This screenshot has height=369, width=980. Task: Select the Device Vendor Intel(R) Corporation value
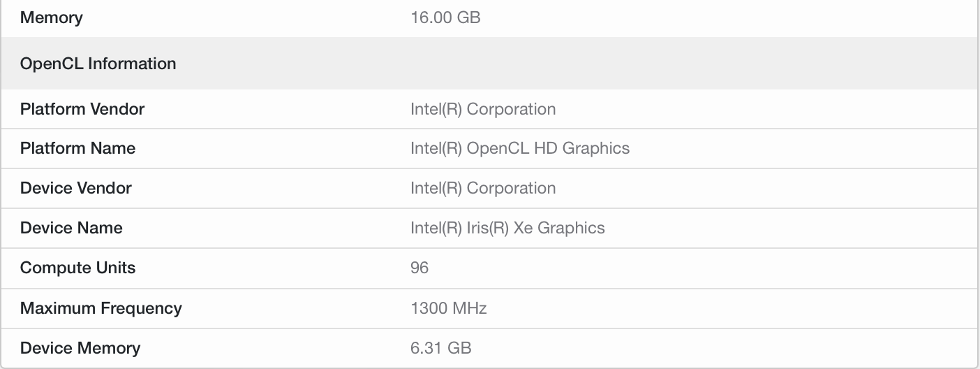[x=483, y=188]
